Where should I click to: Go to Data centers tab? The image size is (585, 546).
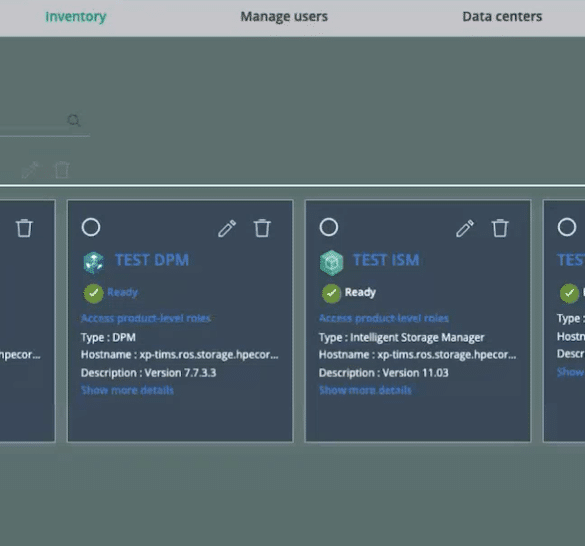(x=502, y=16)
